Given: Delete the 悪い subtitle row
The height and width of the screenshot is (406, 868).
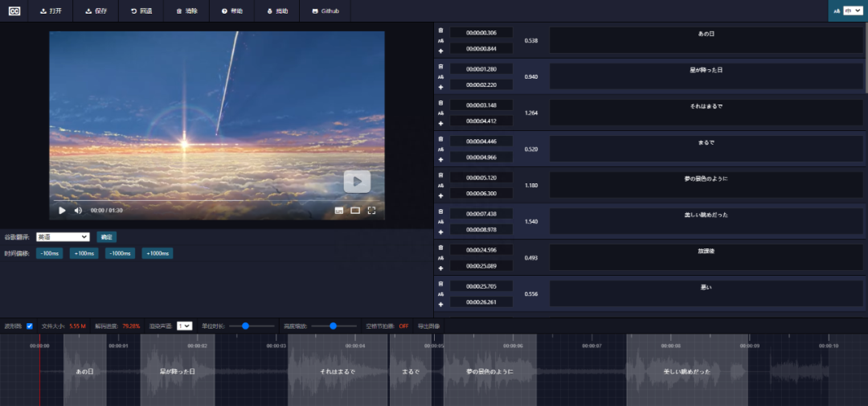Looking at the screenshot, I should click(440, 284).
